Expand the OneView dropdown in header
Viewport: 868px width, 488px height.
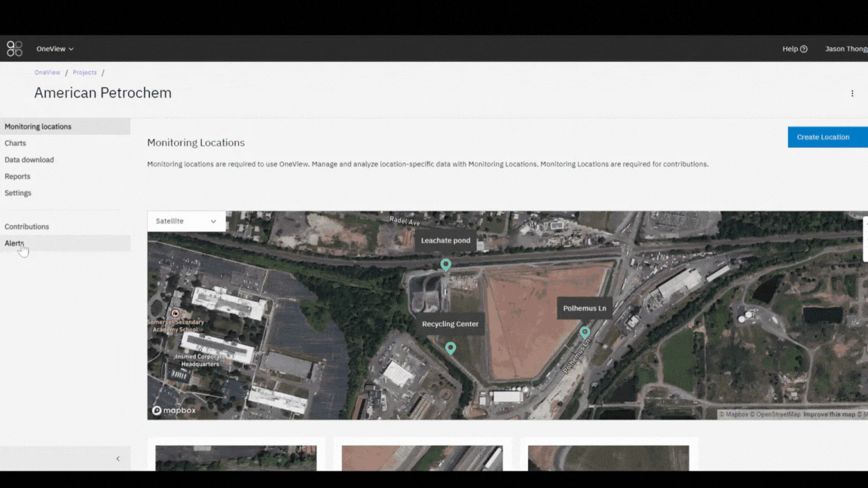(x=55, y=49)
